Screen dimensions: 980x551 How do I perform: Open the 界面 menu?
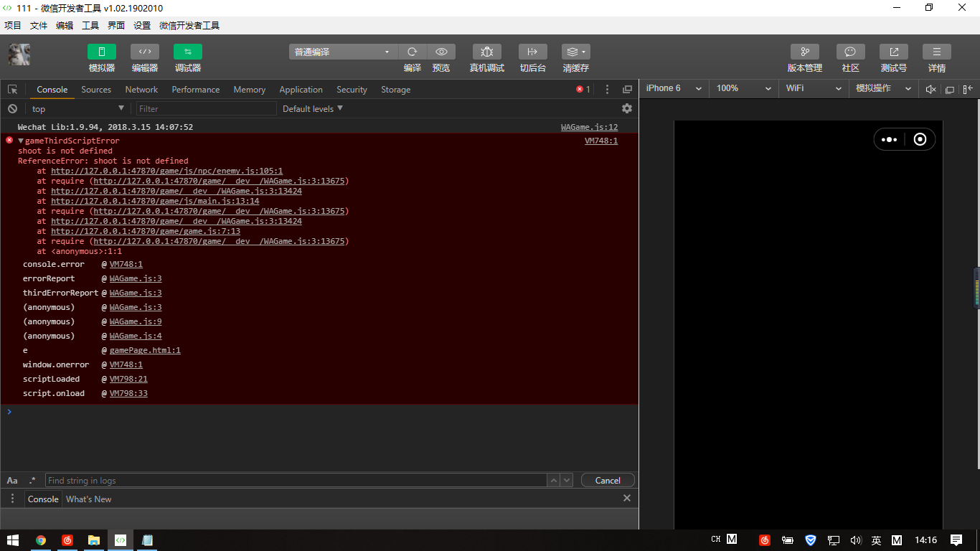point(116,25)
